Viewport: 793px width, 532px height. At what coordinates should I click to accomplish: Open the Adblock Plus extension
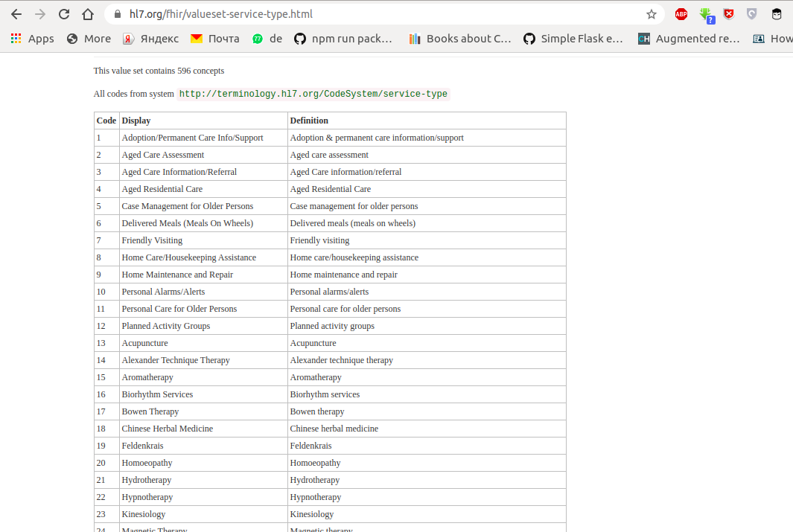[681, 14]
